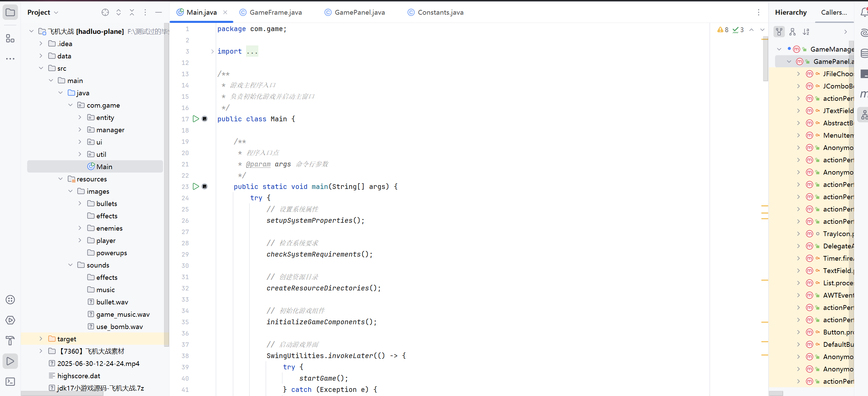Screen dimensions: 868x396
Task: Click the alphabetical sort icon in Hierarchy
Action: pos(806,32)
